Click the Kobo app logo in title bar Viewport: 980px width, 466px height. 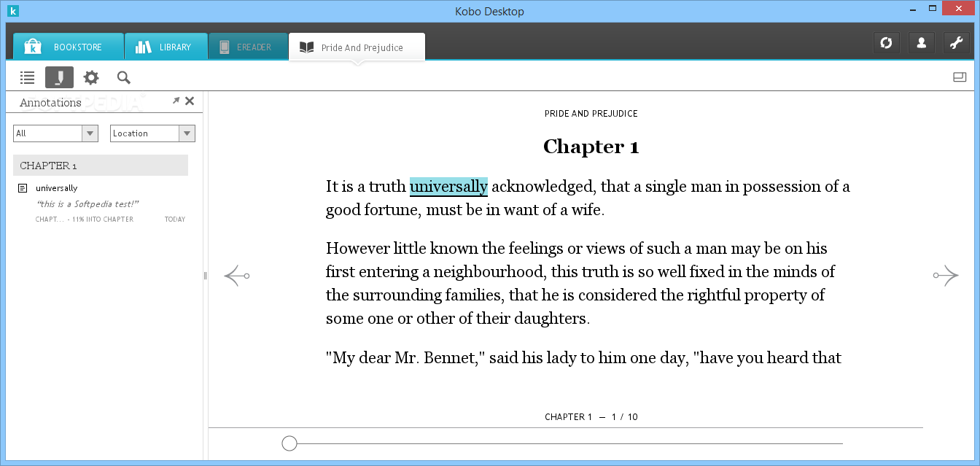[x=12, y=11]
